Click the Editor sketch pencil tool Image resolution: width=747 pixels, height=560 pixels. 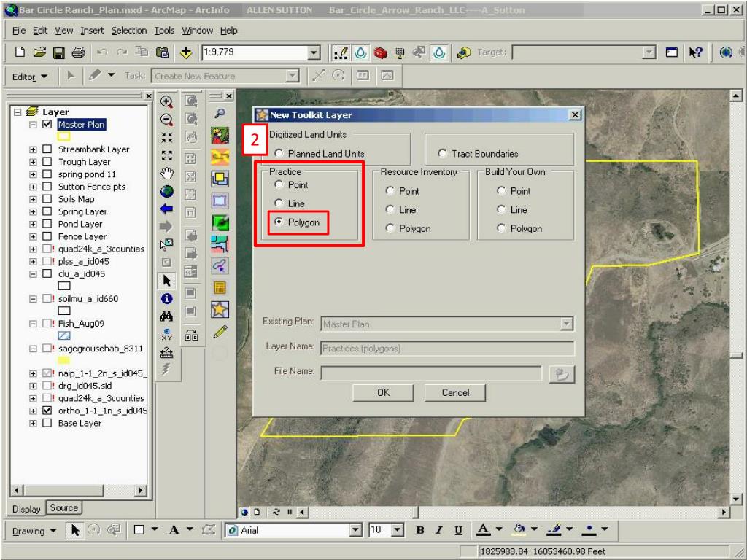95,76
